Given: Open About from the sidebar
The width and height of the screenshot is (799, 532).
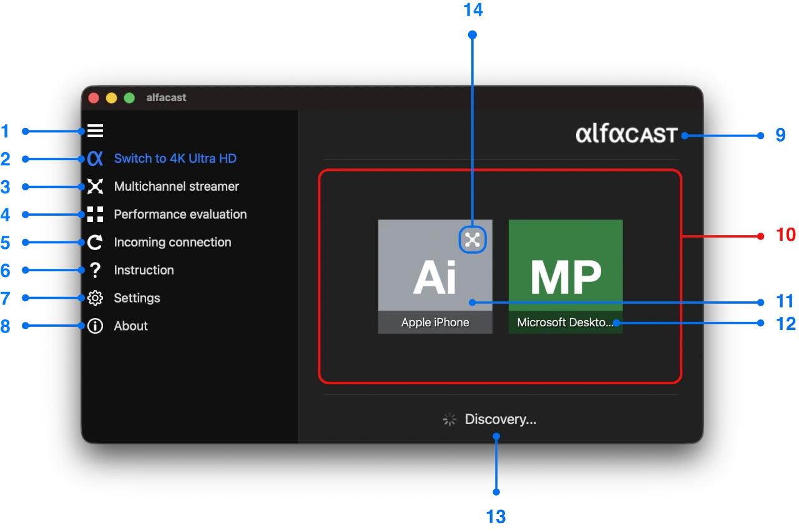Looking at the screenshot, I should [x=130, y=326].
